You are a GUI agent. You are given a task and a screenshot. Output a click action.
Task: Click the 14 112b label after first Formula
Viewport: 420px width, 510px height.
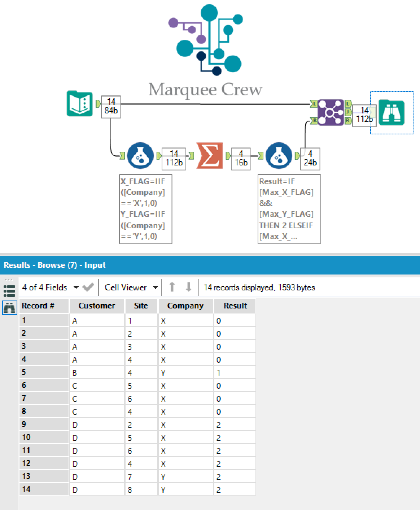click(174, 159)
